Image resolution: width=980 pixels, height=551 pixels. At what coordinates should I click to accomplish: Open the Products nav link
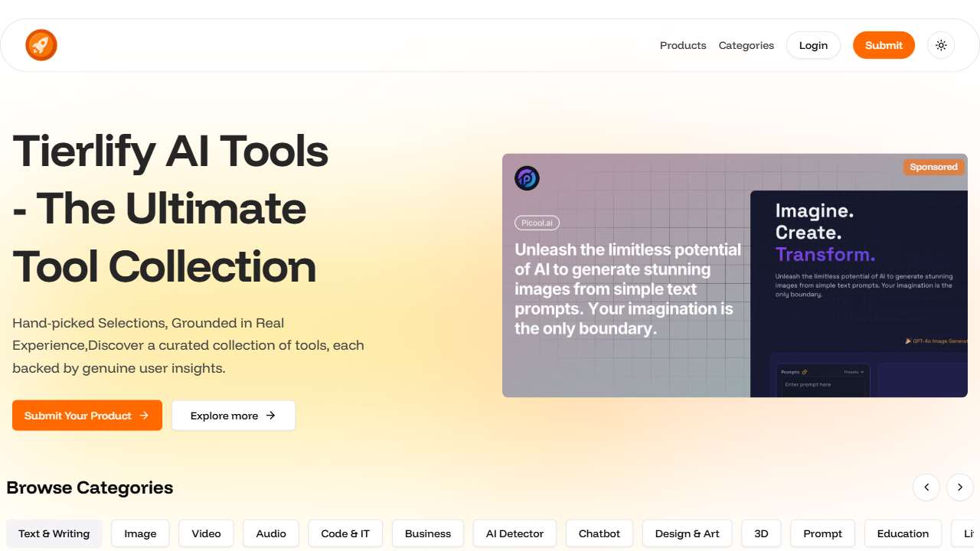point(683,45)
